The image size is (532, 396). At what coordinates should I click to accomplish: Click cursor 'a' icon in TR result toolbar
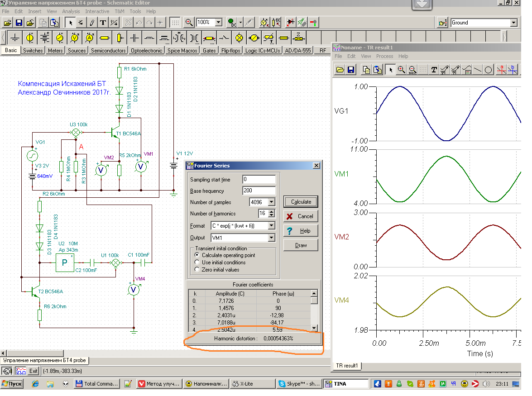tap(502, 70)
